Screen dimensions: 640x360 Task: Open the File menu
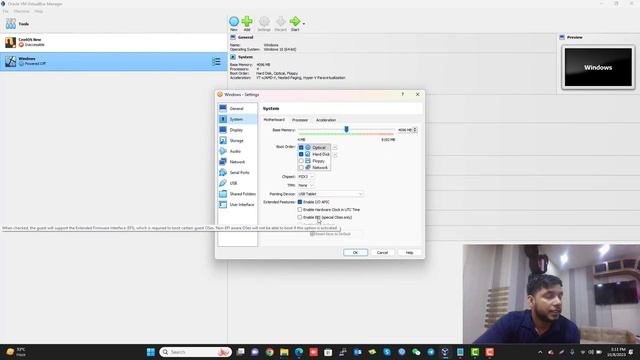(6, 11)
